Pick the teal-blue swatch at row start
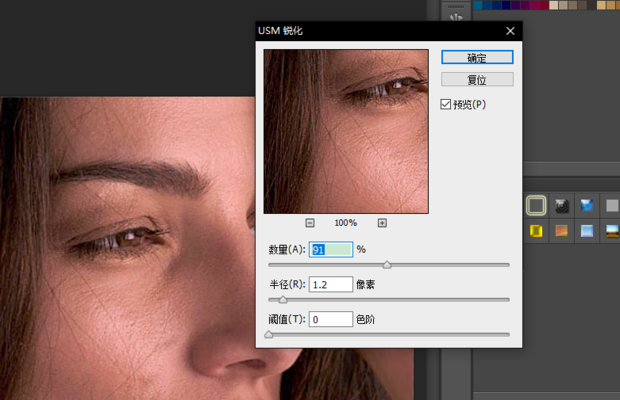620x400 pixels. tap(478, 5)
